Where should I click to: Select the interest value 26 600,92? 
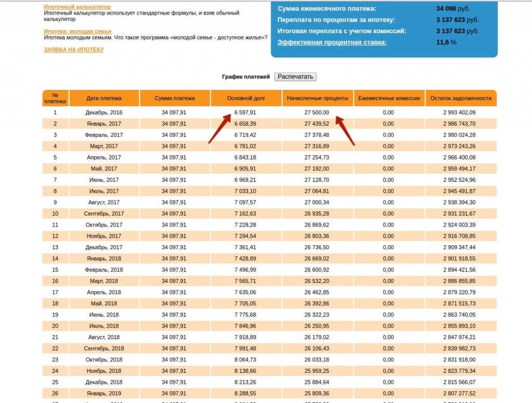pos(316,270)
